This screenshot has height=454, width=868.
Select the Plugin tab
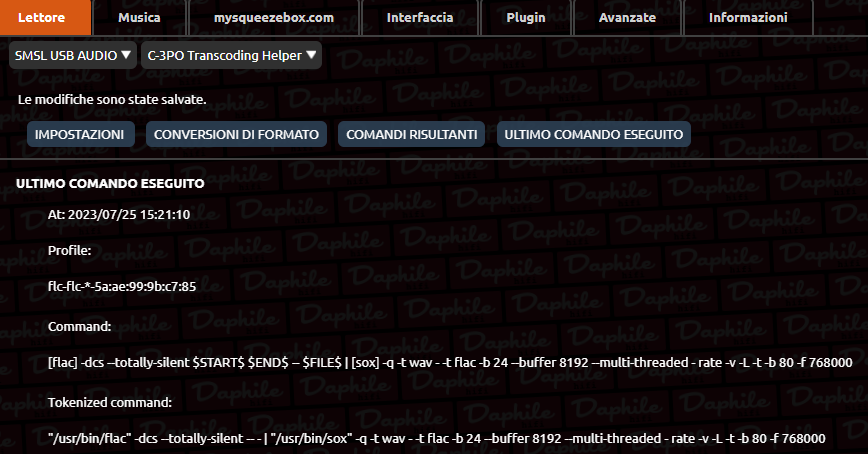526,18
